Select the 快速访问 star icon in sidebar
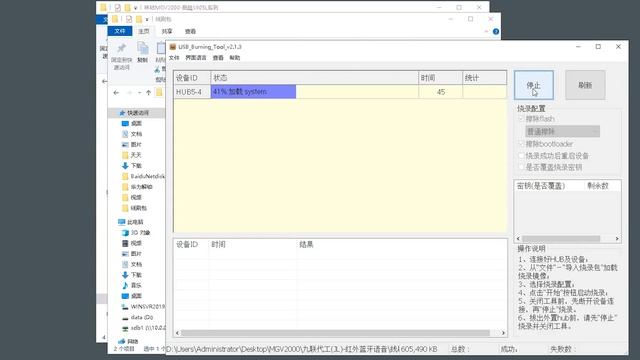Image resolution: width=640 pixels, height=360 pixels. click(x=122, y=113)
